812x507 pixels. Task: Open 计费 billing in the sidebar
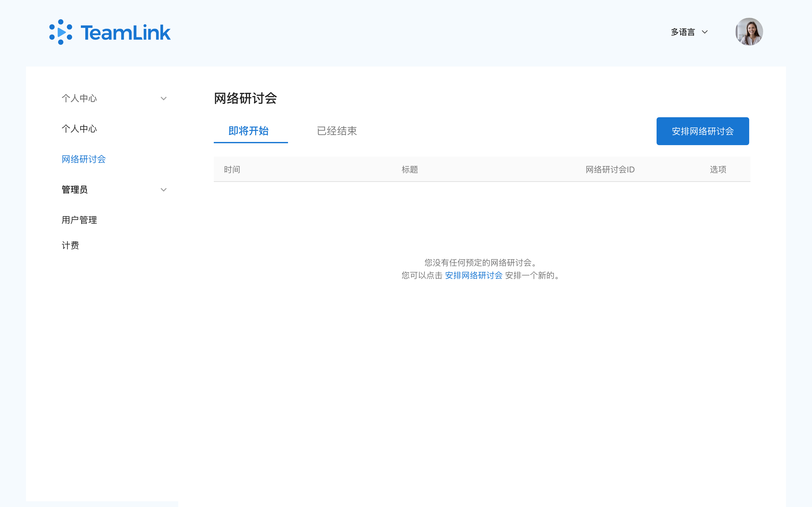click(70, 246)
